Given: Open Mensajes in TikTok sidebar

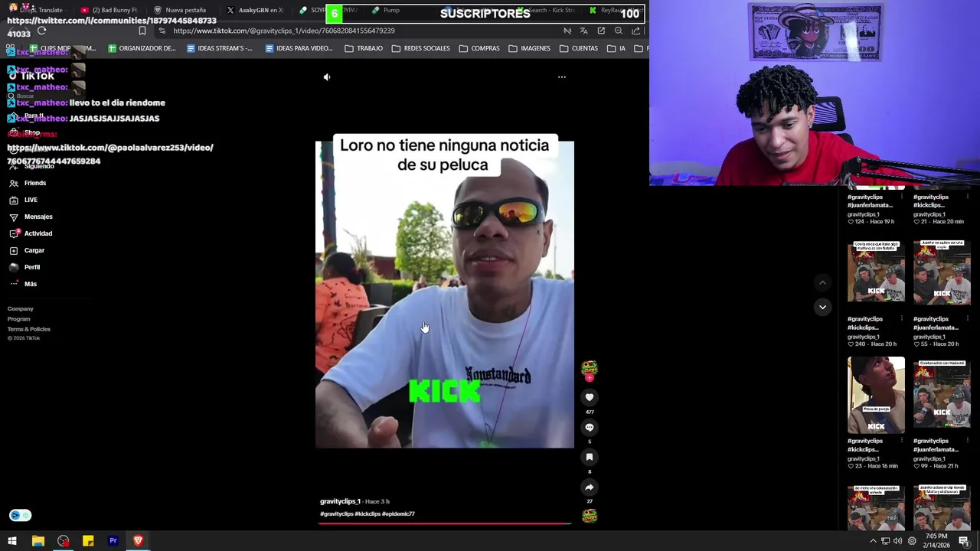Looking at the screenshot, I should [x=31, y=217].
